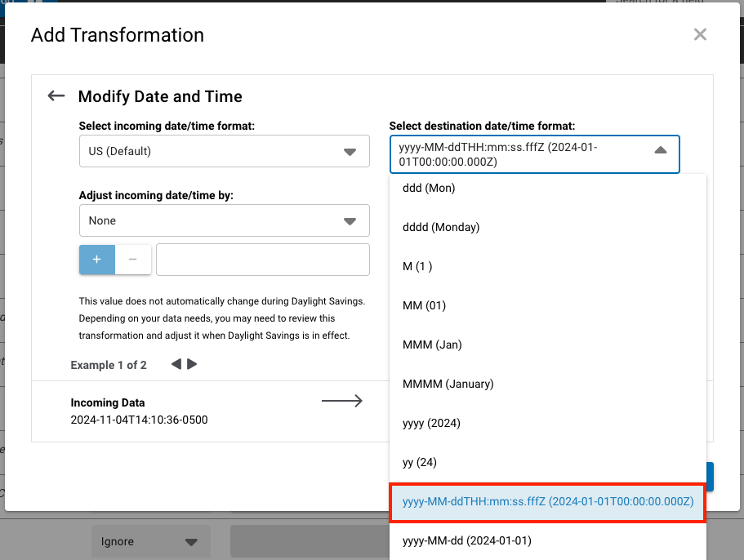Click the blue plus adjustment button
744x560 pixels.
tap(96, 259)
